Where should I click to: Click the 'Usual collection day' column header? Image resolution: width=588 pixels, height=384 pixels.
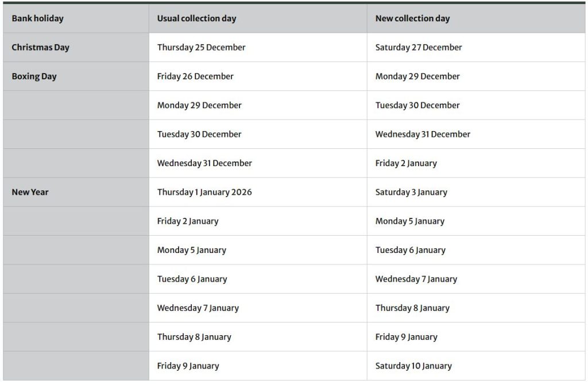(196, 18)
